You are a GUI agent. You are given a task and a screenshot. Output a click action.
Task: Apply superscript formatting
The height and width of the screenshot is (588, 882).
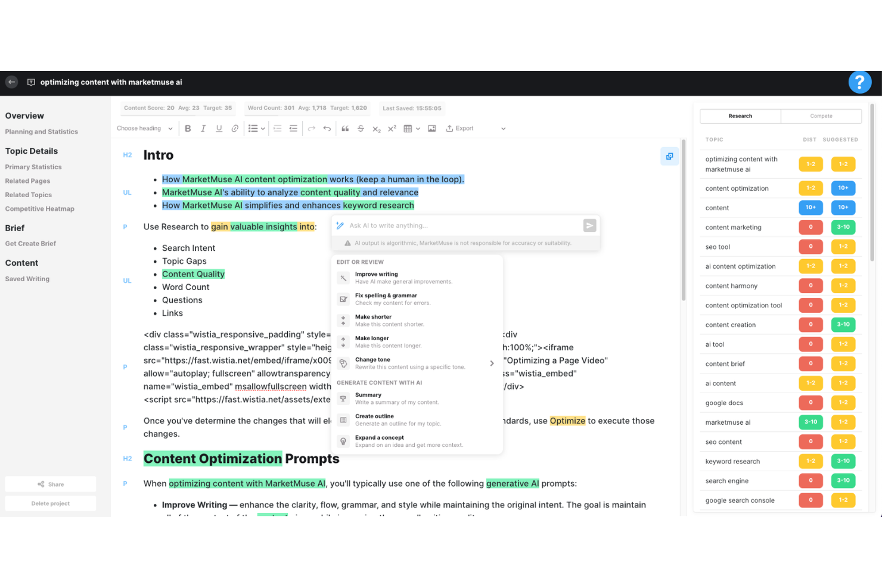(x=392, y=128)
